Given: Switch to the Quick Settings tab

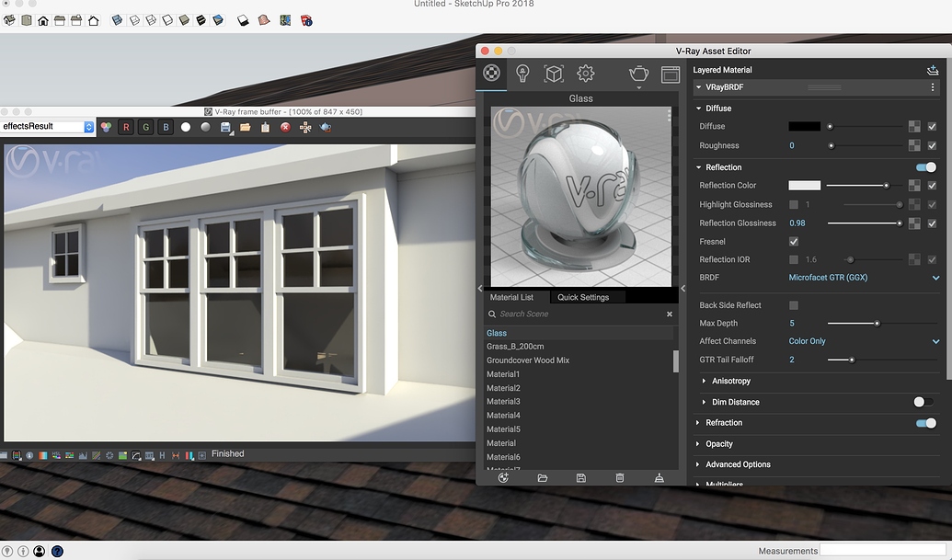Looking at the screenshot, I should coord(584,297).
